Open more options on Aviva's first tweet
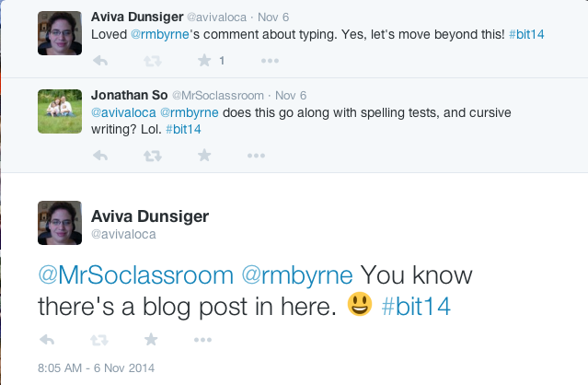 click(x=270, y=61)
